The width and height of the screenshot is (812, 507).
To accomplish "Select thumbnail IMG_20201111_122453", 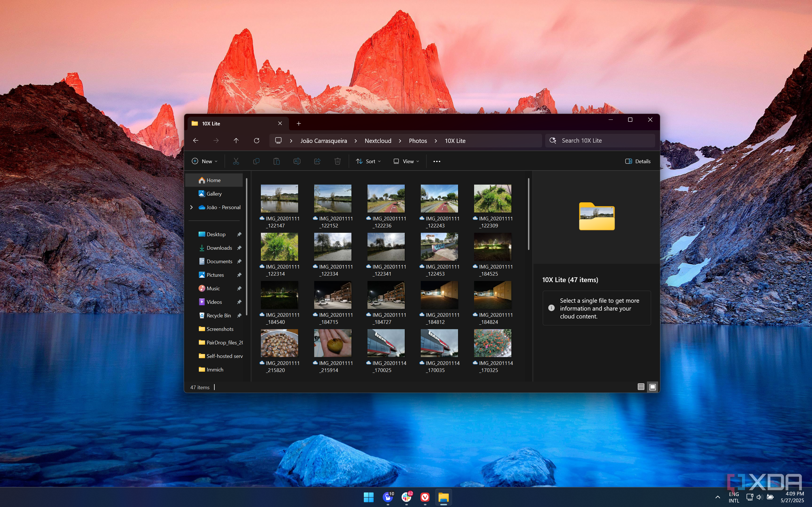I will tap(439, 247).
